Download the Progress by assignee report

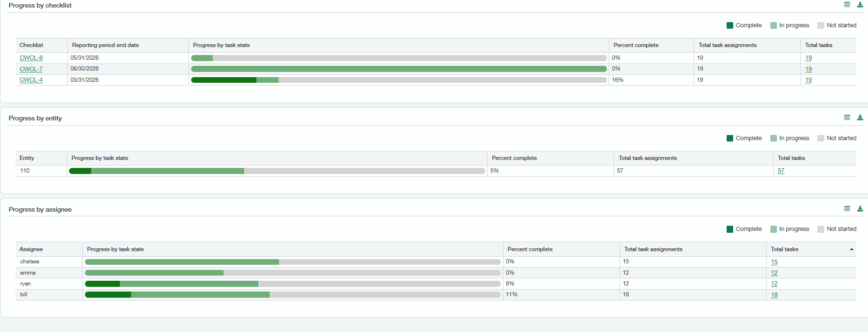point(860,209)
